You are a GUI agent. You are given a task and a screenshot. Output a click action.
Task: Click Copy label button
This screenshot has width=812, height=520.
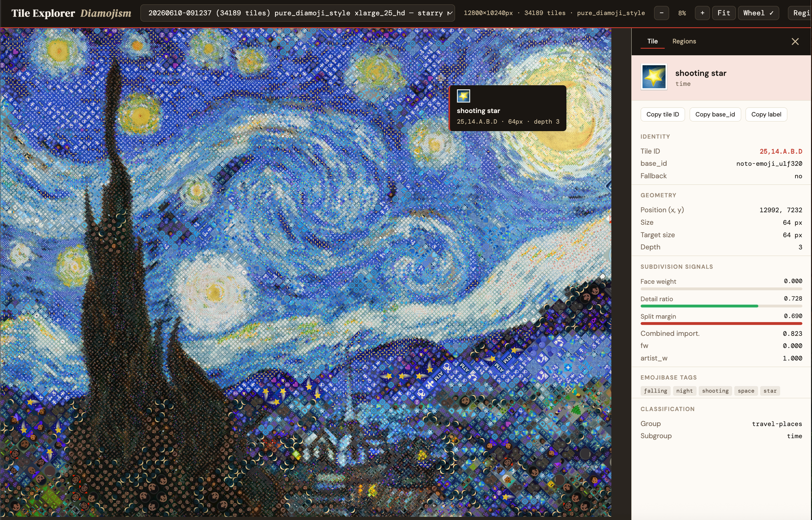tap(766, 114)
